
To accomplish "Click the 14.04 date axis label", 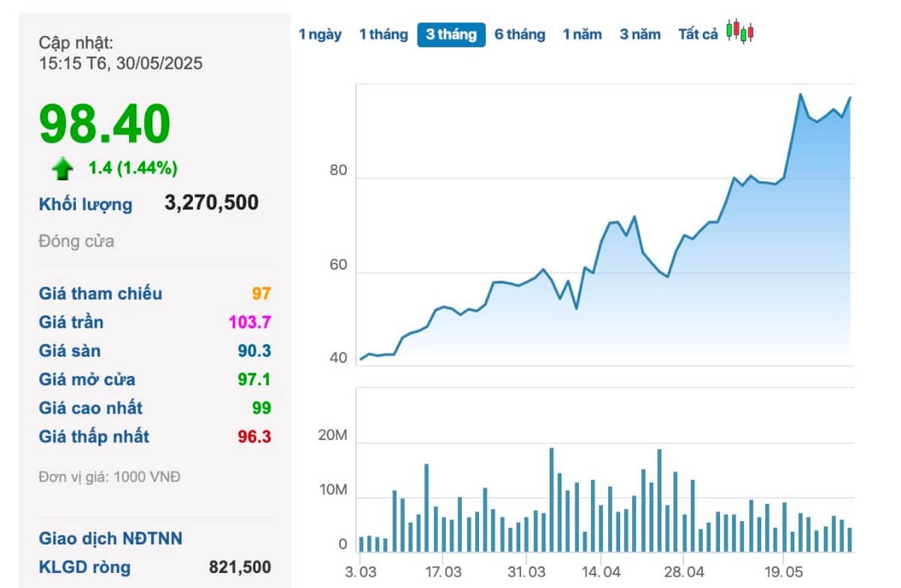I will pos(601,570).
